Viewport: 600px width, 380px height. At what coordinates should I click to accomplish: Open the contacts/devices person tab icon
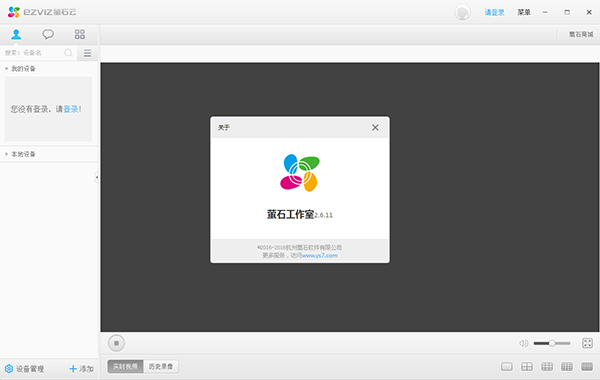coord(16,34)
